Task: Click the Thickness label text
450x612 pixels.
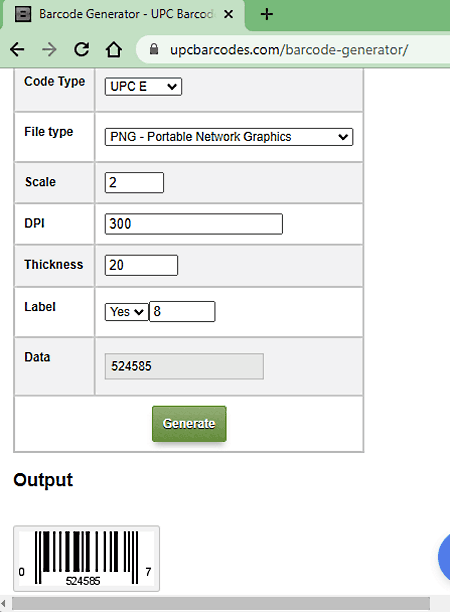Action: [54, 264]
